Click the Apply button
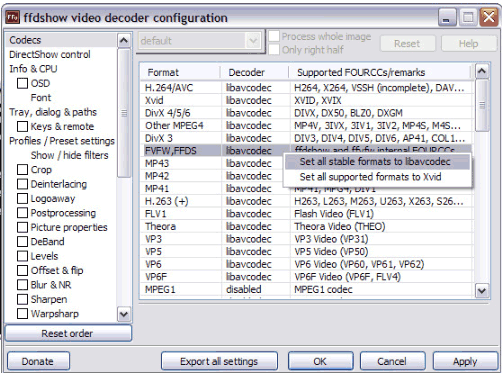 (x=465, y=361)
